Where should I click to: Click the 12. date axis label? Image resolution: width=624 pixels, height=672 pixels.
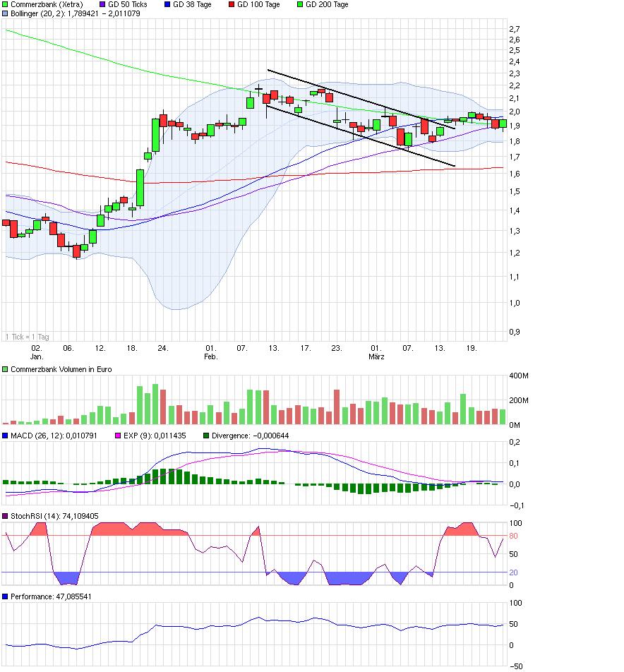(100, 349)
